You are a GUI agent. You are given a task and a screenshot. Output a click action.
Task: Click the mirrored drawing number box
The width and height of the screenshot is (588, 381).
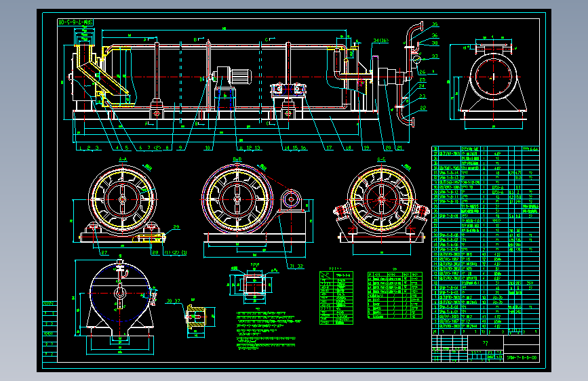click(x=75, y=22)
